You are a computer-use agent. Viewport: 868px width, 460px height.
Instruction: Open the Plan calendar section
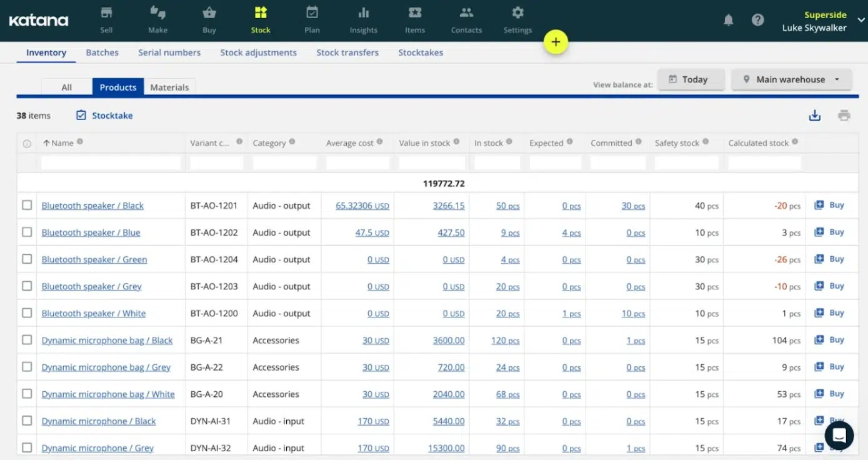(x=312, y=19)
